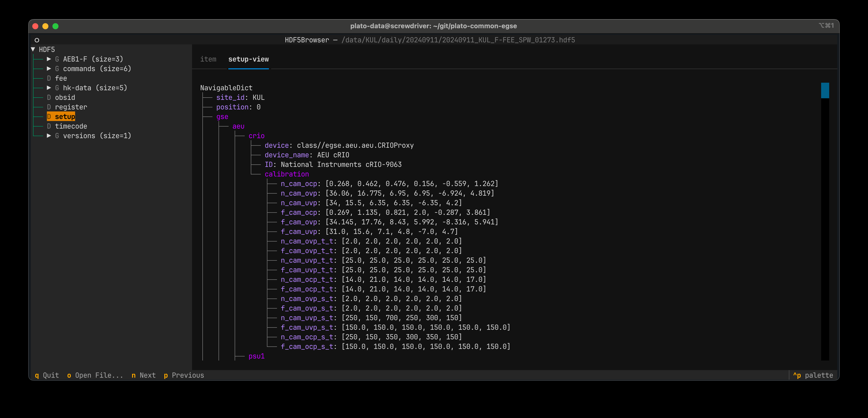The image size is (868, 418).
Task: Select the highlighted setup dataset
Action: click(61, 117)
